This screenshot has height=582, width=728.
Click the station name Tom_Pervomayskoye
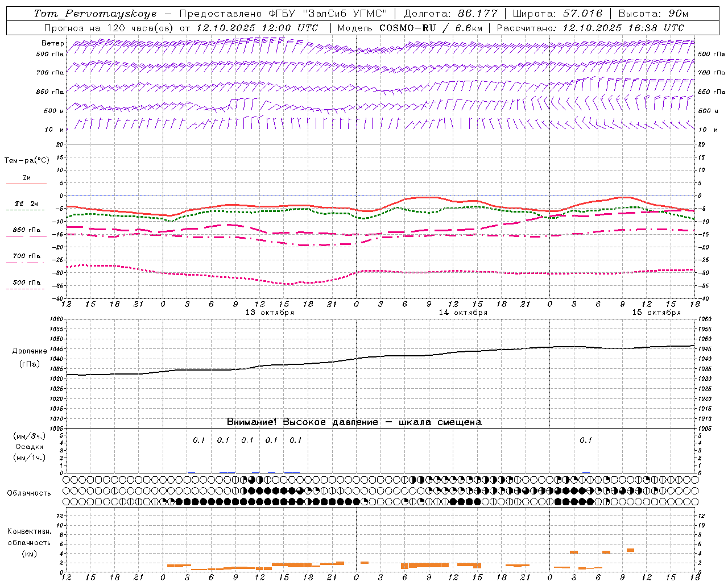(95, 14)
